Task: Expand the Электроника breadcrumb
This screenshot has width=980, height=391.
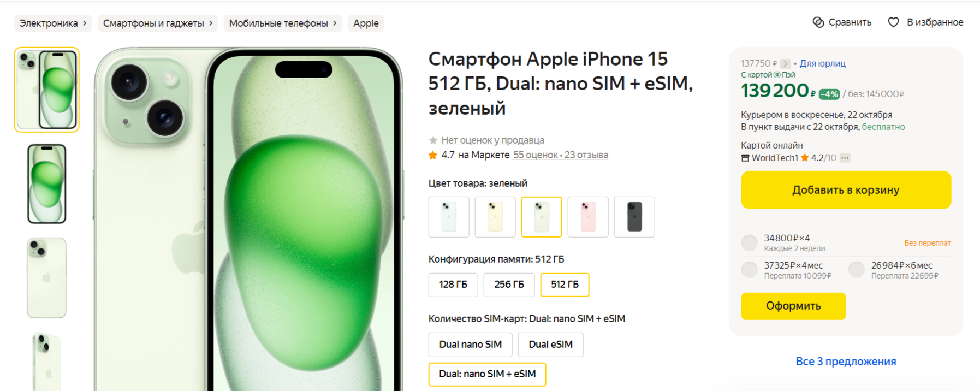Action: 53,23
